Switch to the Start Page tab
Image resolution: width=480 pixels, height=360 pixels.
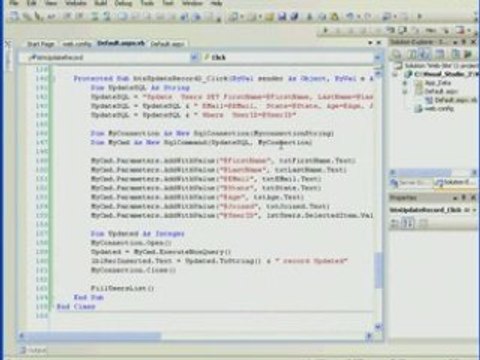40,44
